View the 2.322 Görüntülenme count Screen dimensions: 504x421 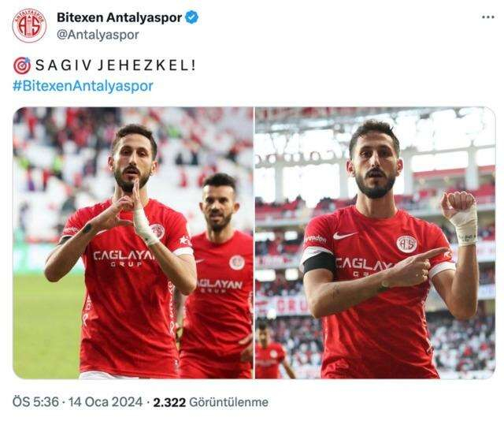211,402
